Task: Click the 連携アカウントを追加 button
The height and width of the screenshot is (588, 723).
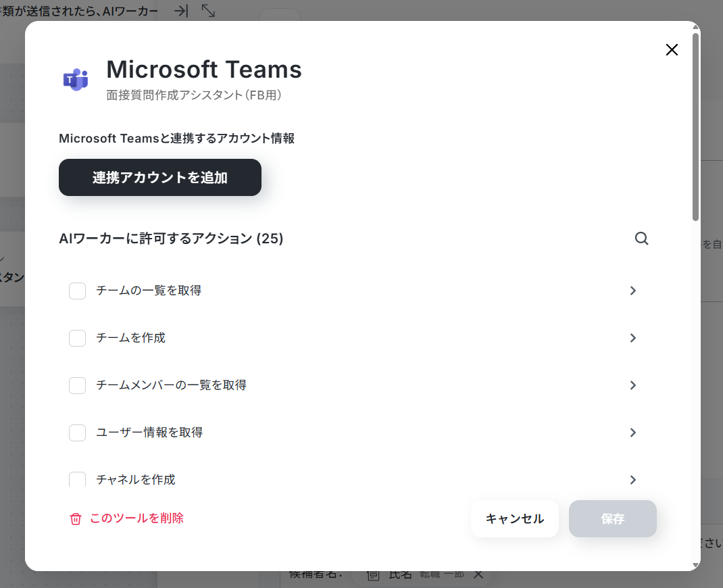Action: tap(160, 178)
